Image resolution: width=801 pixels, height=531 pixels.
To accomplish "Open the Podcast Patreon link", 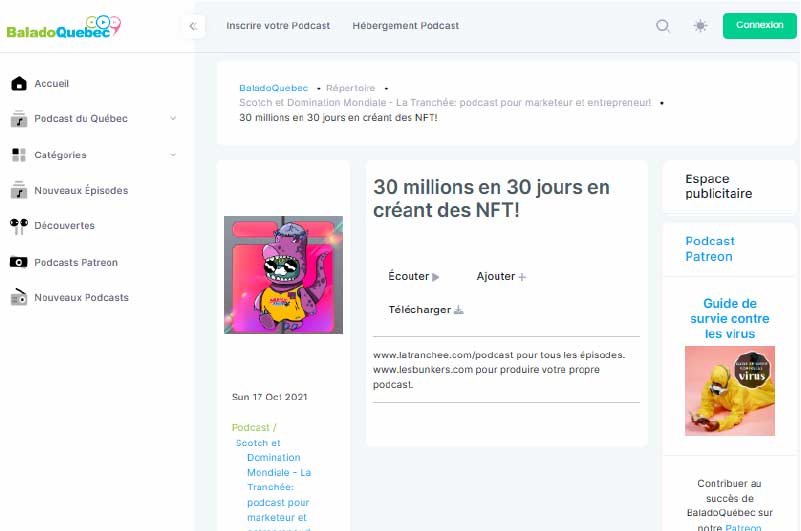I will pyautogui.click(x=710, y=249).
